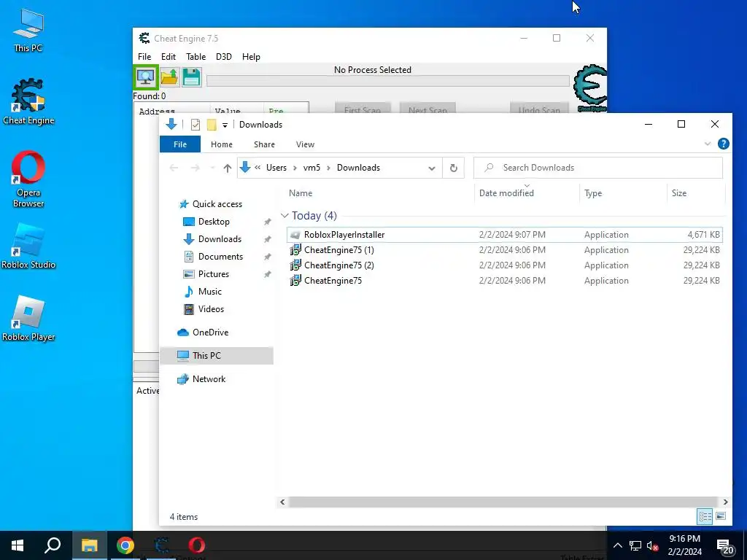Select RobloxPlayerInstaller file
The height and width of the screenshot is (560, 747).
(x=505, y=235)
